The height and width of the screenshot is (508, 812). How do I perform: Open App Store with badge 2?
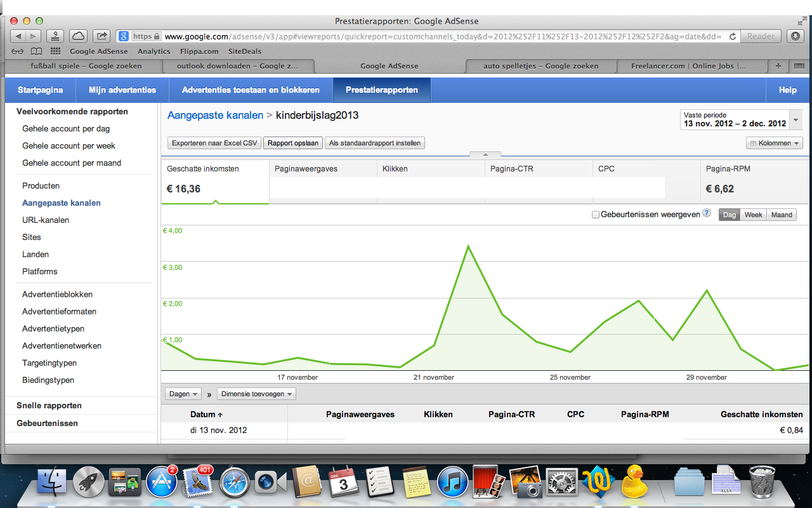[162, 483]
